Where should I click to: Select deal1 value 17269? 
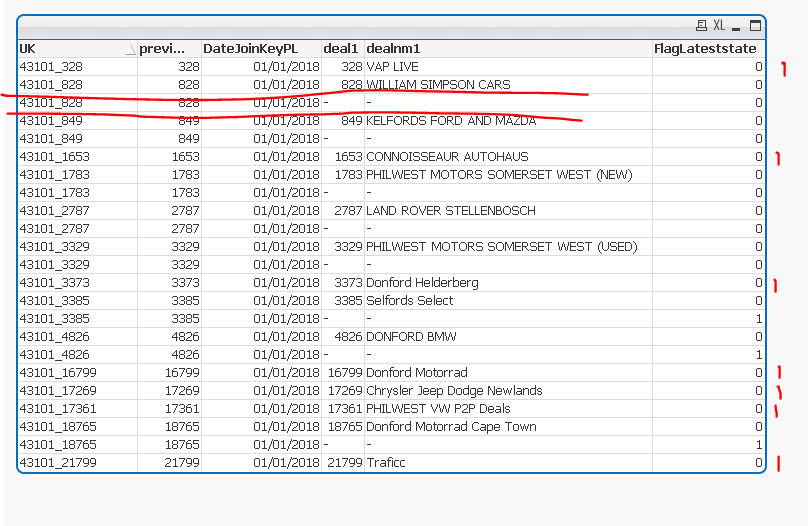[345, 391]
